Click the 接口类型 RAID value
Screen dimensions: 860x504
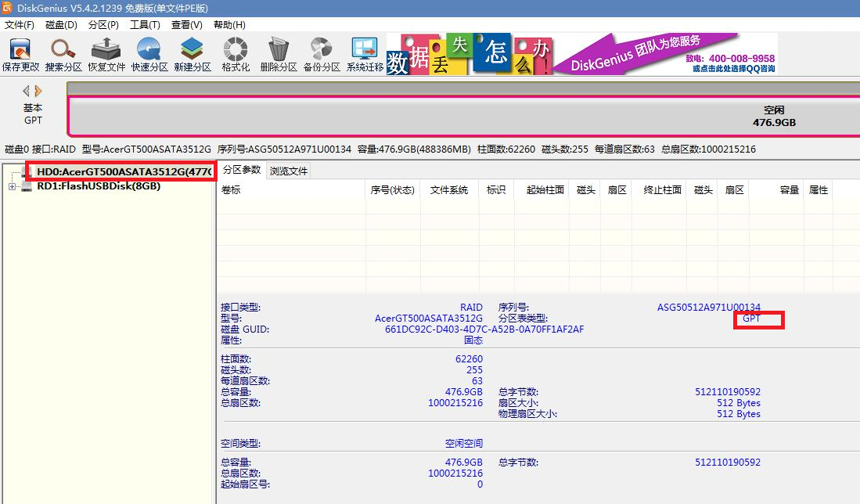tap(471, 307)
